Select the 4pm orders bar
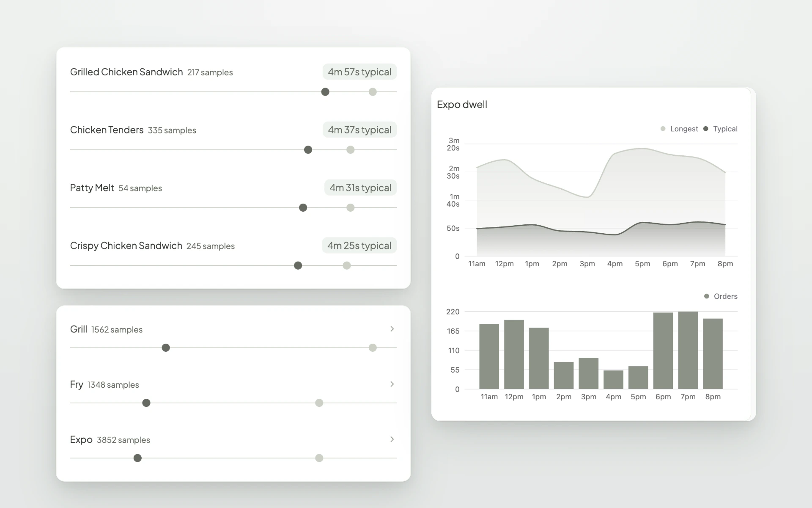The width and height of the screenshot is (812, 508). (x=613, y=380)
